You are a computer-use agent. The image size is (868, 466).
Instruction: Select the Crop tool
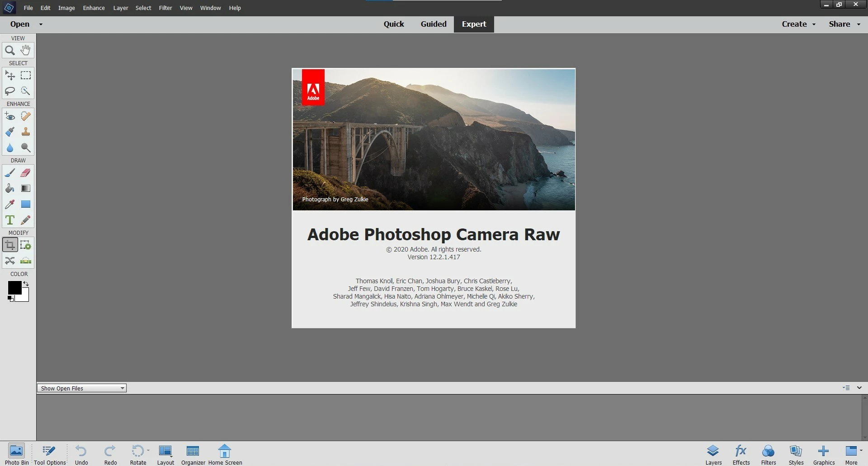point(10,245)
